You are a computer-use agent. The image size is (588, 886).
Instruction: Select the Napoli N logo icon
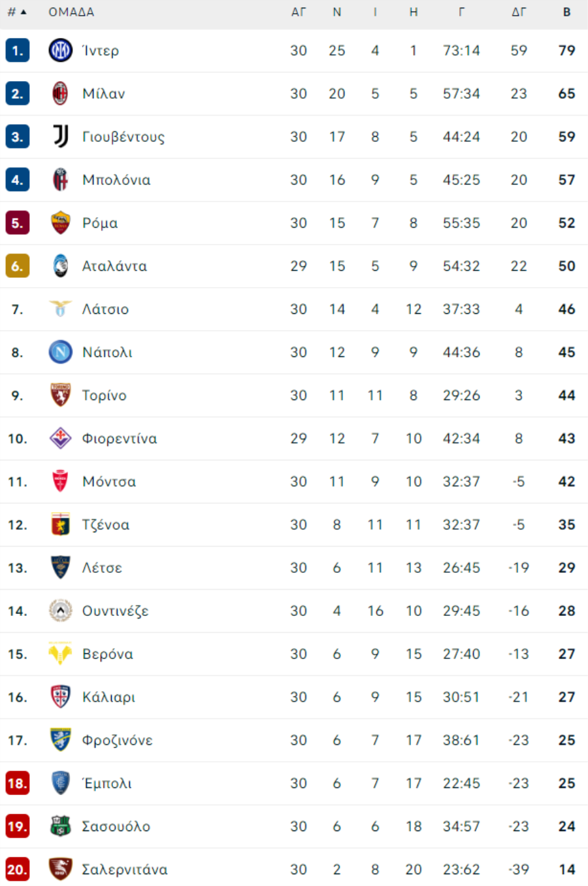pyautogui.click(x=60, y=352)
